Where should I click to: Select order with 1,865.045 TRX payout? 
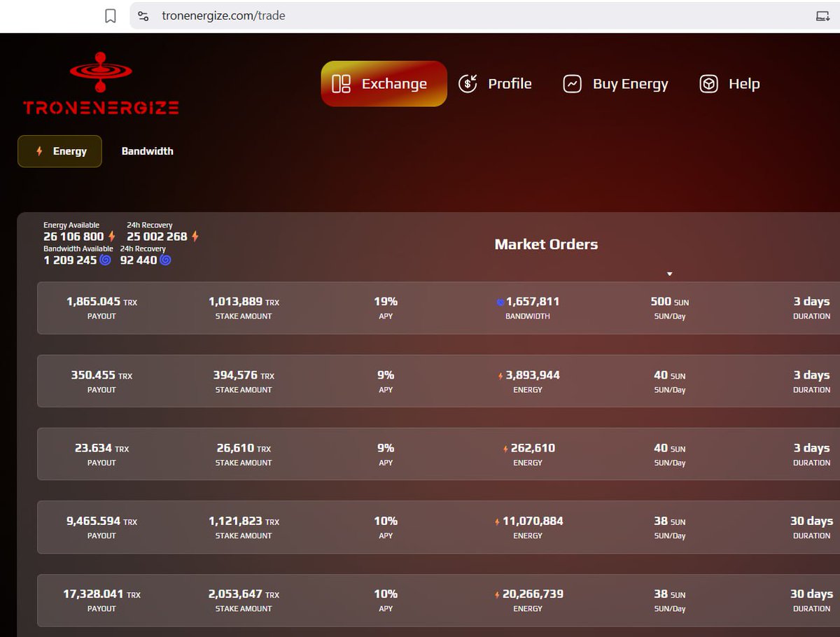pyautogui.click(x=438, y=308)
